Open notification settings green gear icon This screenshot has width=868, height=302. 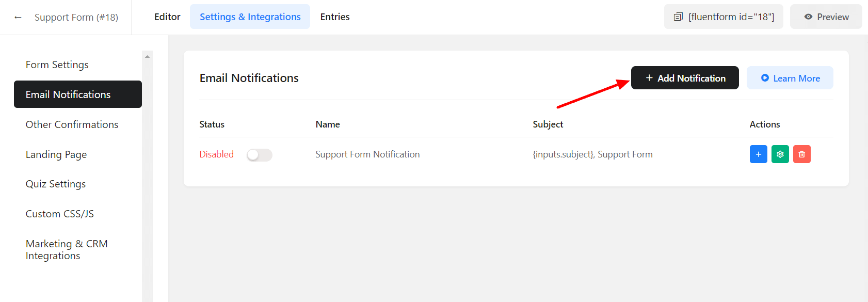pos(780,154)
